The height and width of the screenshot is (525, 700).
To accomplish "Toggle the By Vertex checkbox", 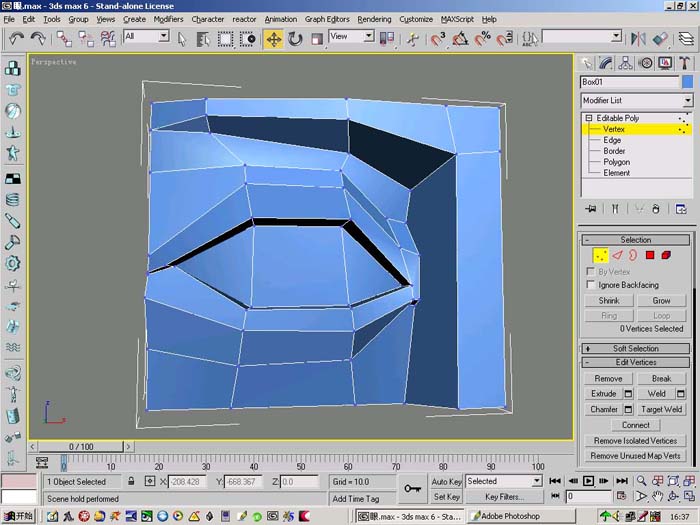I will [x=591, y=271].
